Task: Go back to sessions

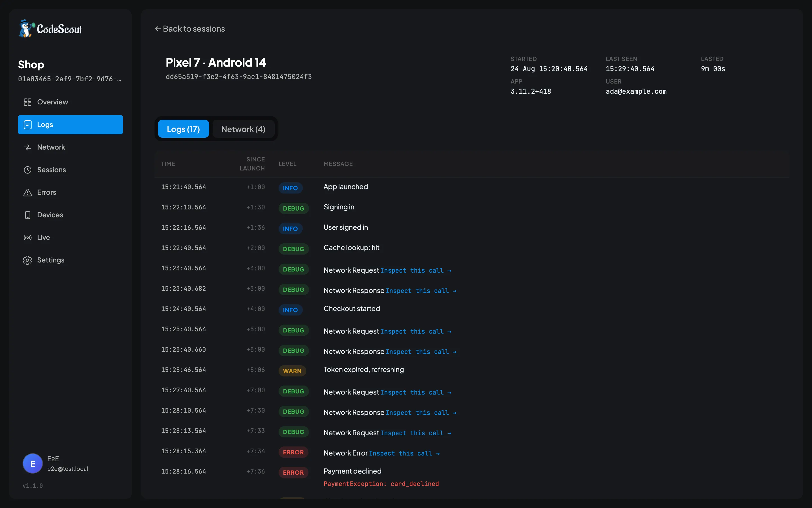Action: coord(190,29)
